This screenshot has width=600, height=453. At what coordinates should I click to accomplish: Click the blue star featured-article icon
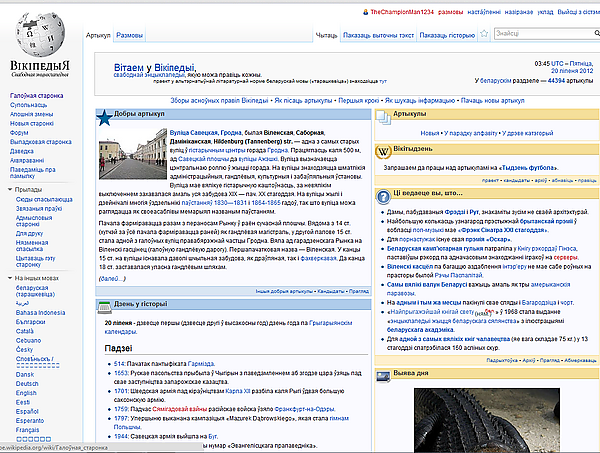pos(104,118)
